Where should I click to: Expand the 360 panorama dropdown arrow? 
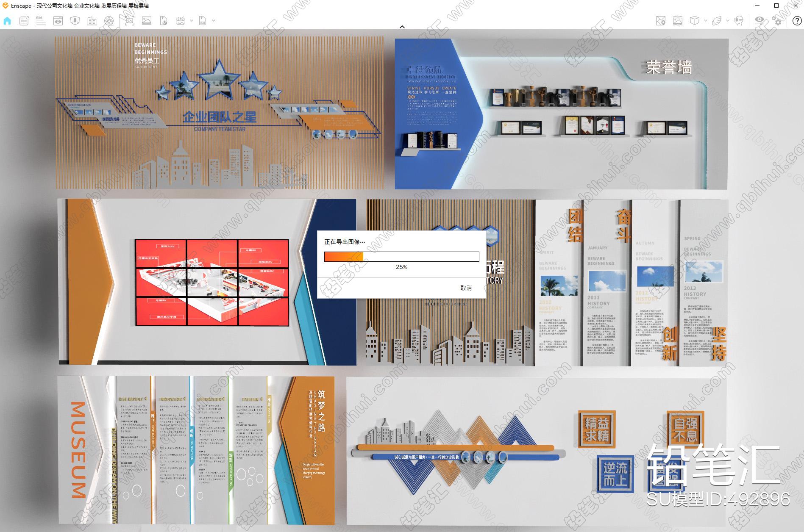tap(192, 20)
